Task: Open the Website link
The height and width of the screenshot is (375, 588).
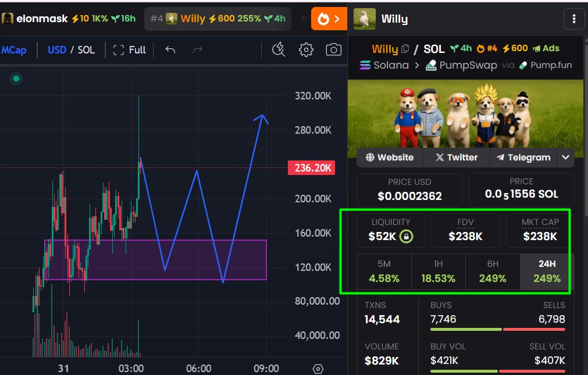Action: click(390, 158)
